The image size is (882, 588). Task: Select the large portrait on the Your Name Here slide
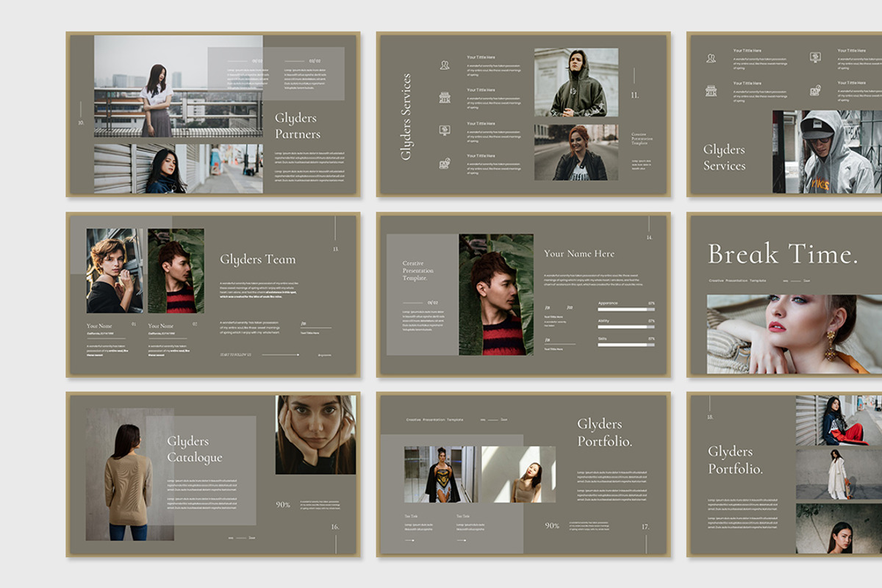497,295
